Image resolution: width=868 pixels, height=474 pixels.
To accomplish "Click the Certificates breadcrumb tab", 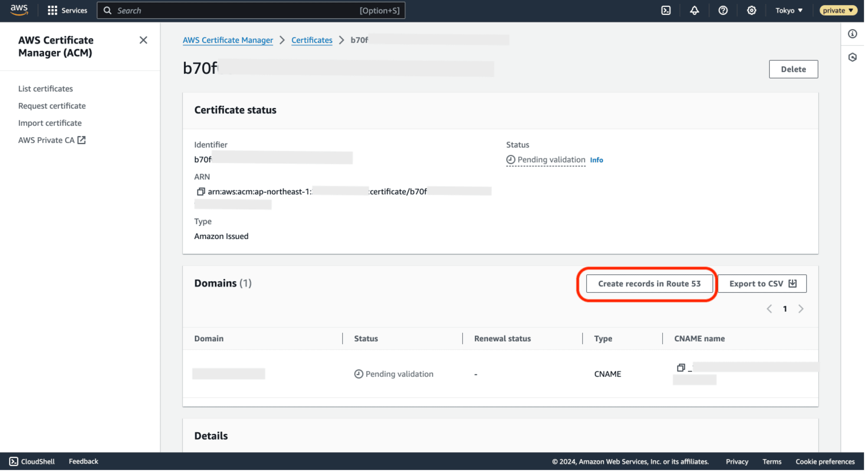I will 312,39.
